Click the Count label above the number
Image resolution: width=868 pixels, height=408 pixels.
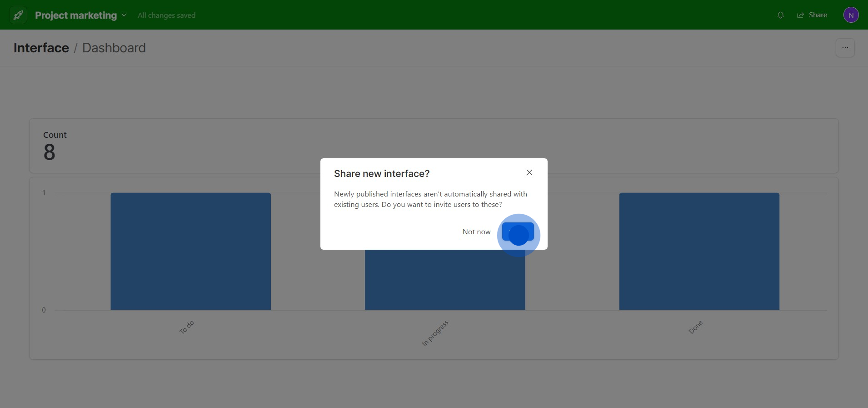55,135
